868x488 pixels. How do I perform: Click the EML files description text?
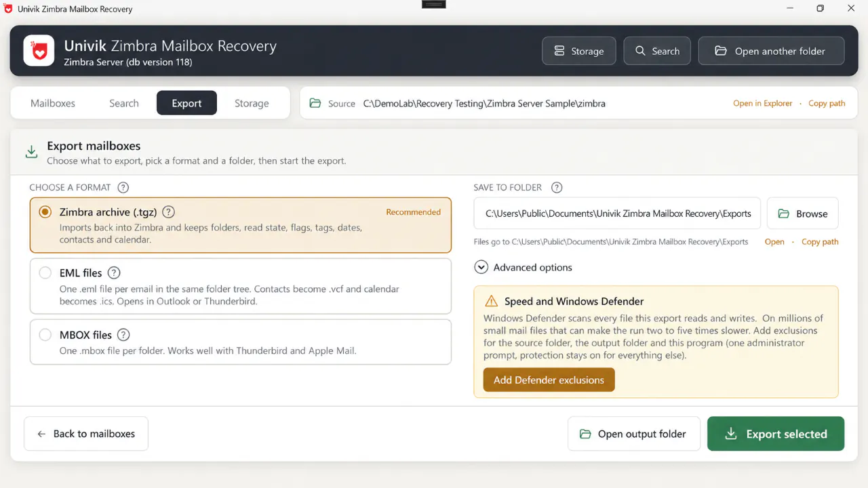[229, 295]
